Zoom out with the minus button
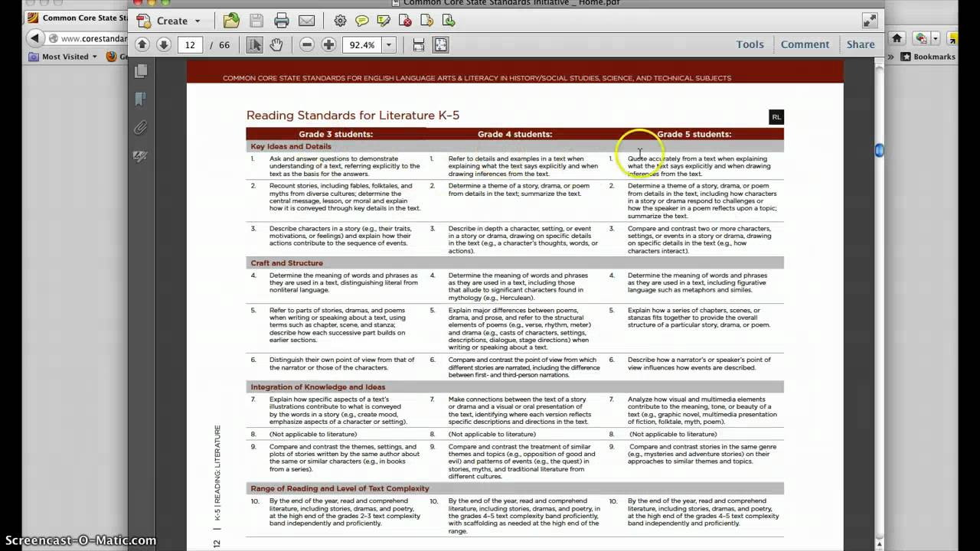The width and height of the screenshot is (980, 551). tap(307, 45)
